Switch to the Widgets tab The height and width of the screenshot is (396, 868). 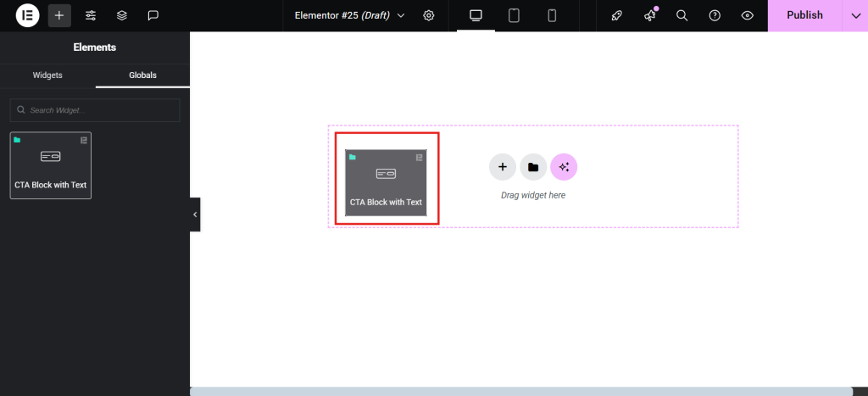click(47, 75)
